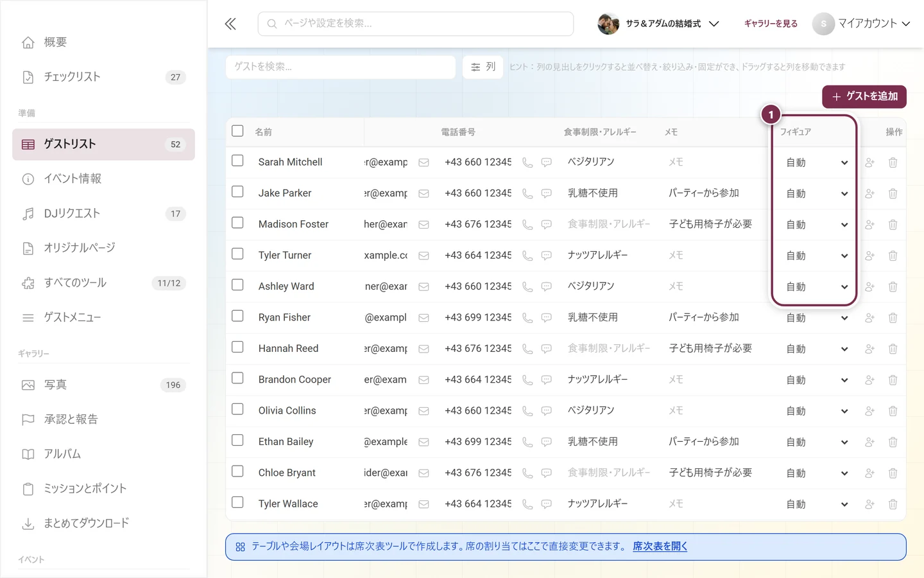The width and height of the screenshot is (924, 578).
Task: Click the ゲストを追加 button
Action: click(864, 96)
